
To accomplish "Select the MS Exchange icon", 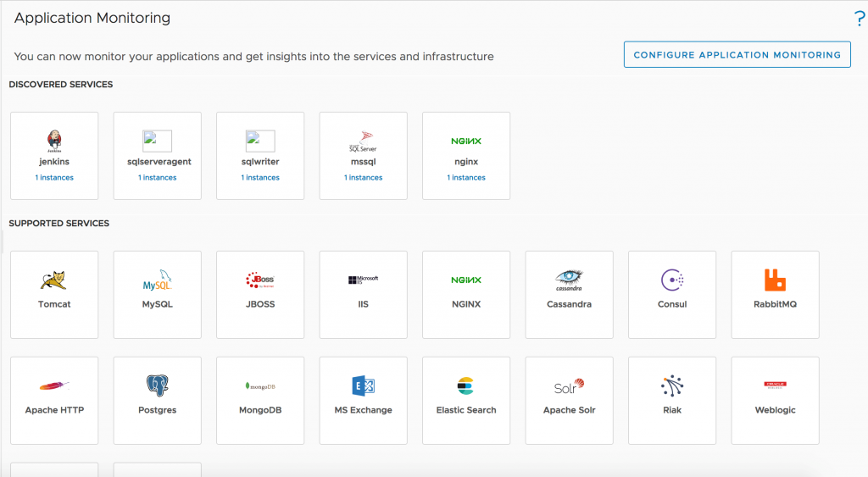I will pos(364,386).
